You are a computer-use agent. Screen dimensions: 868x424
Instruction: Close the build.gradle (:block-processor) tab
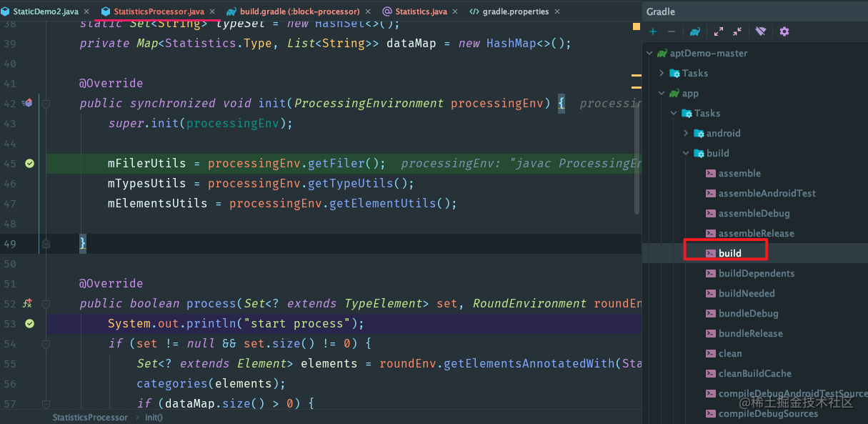click(369, 12)
